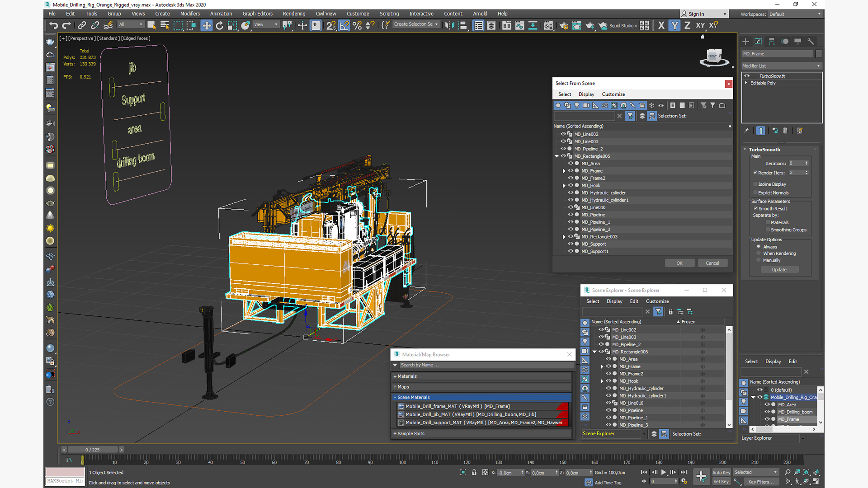Switch to the Motion command panel
Image resolution: width=868 pixels, height=488 pixels.
785,41
